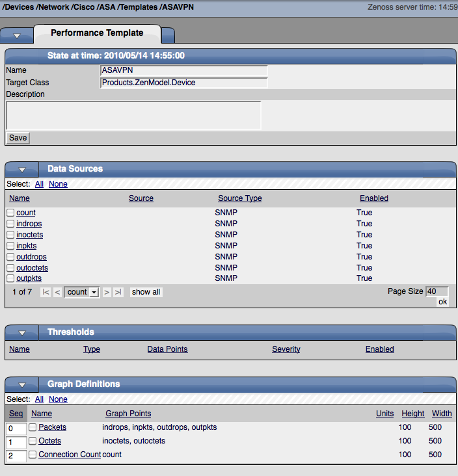This screenshot has width=458, height=476.
Task: Open the indrops data source link
Action: click(x=29, y=224)
